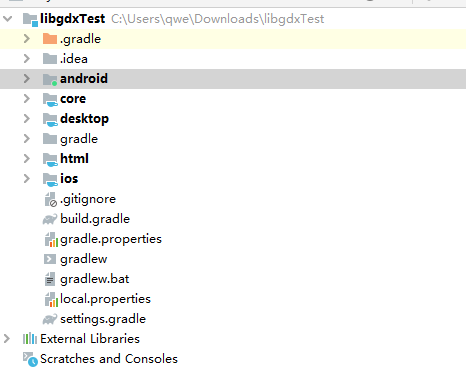Click the android module folder icon
Image resolution: width=466 pixels, height=373 pixels.
click(x=50, y=79)
